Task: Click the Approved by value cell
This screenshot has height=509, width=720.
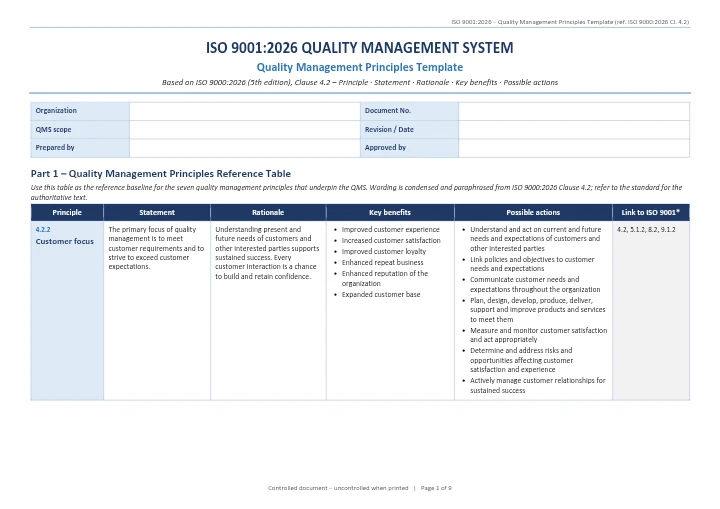Action: click(x=574, y=148)
